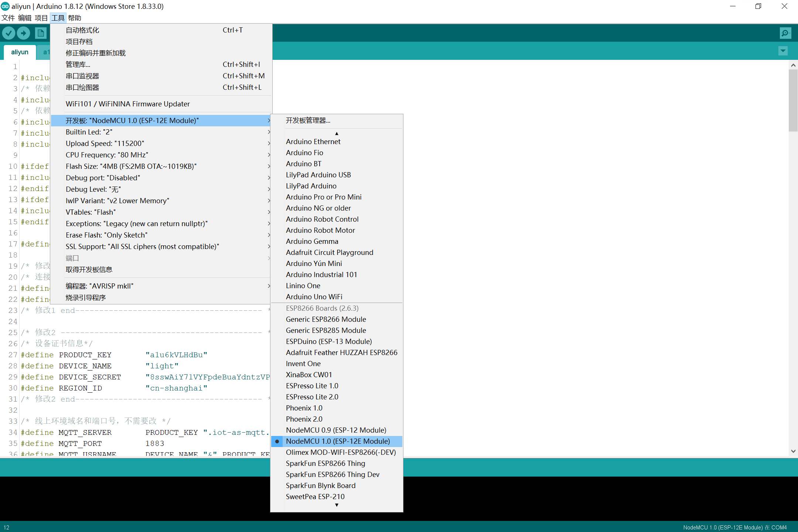Switch to the aliyun tab

(20, 52)
